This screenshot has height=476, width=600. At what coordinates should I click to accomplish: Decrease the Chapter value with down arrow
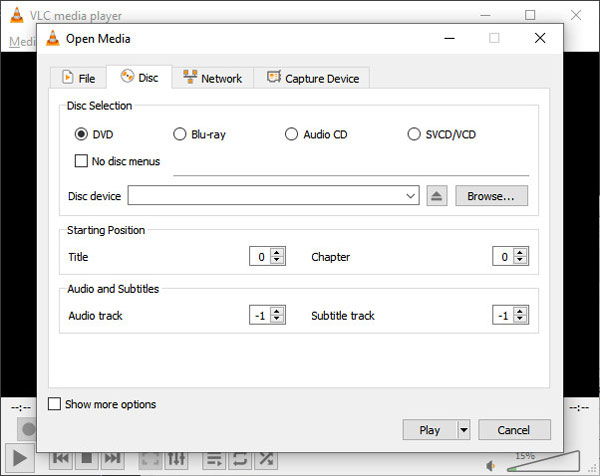pyautogui.click(x=520, y=260)
